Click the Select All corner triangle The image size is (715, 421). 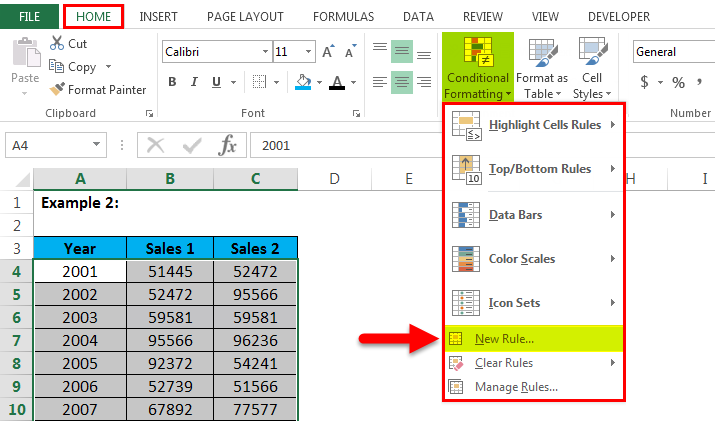pyautogui.click(x=22, y=179)
